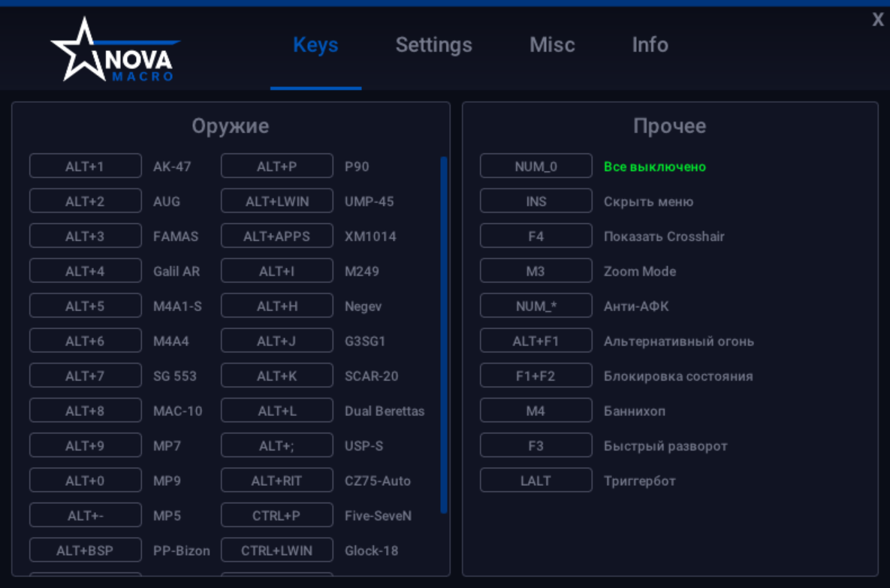
Task: Click the CTRL+P Five-SeveN bind
Action: click(276, 514)
